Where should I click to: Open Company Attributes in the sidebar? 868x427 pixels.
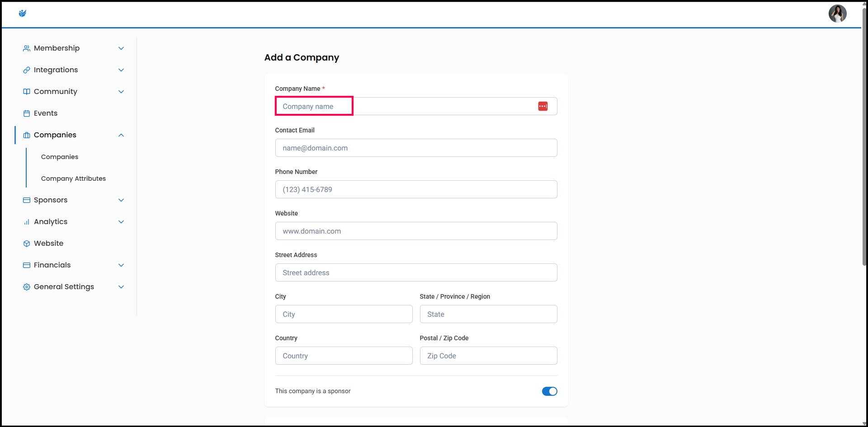point(73,178)
